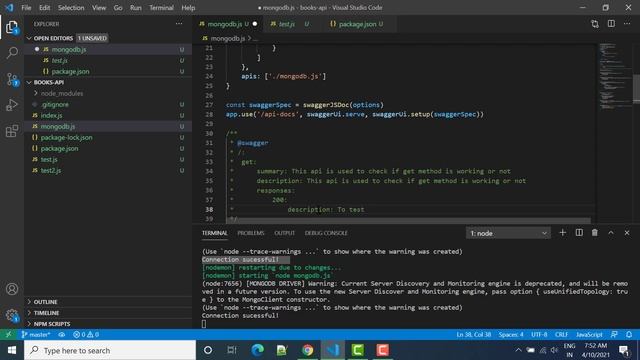Image resolution: width=640 pixels, height=360 pixels.
Task: Toggle the watch eye icon in status bar
Action: [62, 334]
